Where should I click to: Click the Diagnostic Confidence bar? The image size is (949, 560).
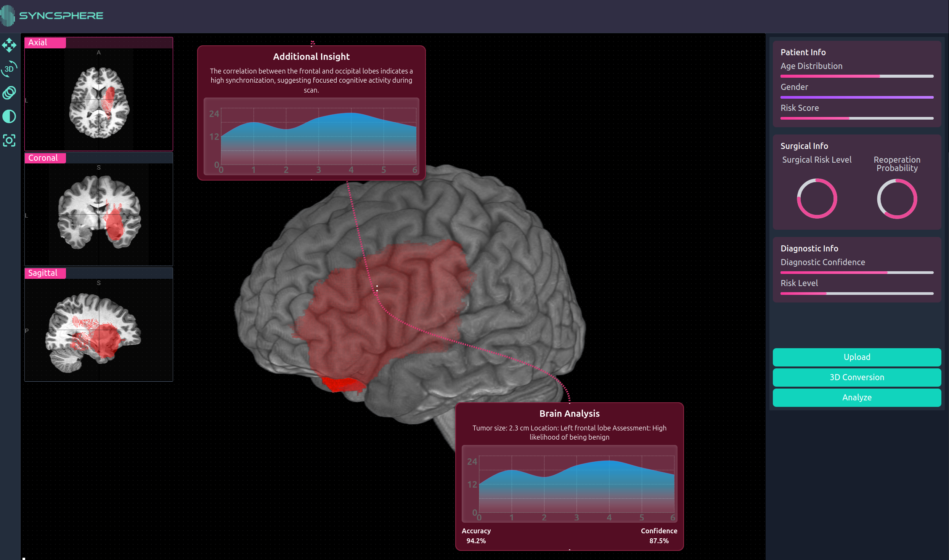(857, 272)
